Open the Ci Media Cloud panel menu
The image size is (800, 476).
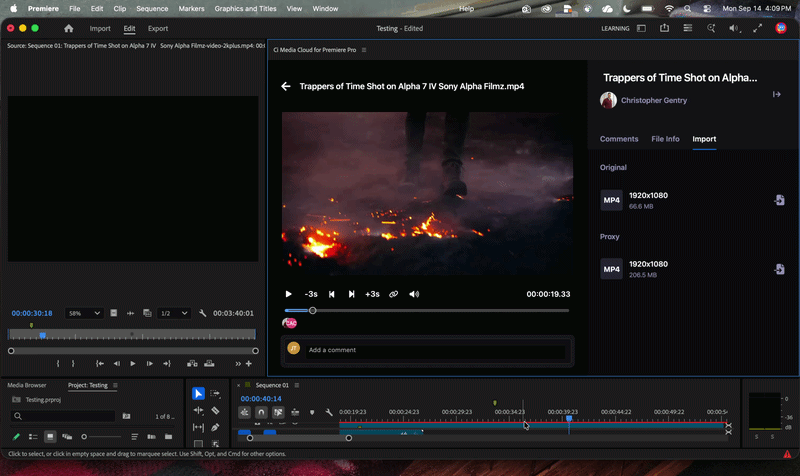pos(364,50)
